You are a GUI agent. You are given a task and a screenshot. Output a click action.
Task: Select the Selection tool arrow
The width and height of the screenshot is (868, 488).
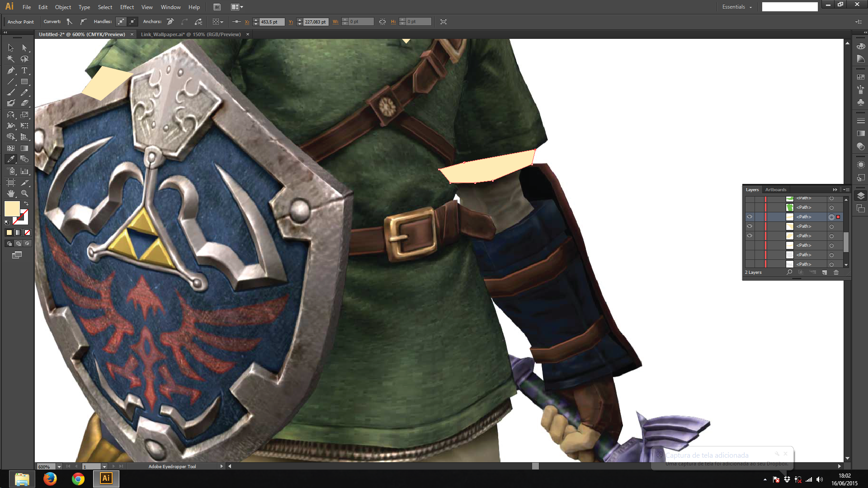pos(11,48)
